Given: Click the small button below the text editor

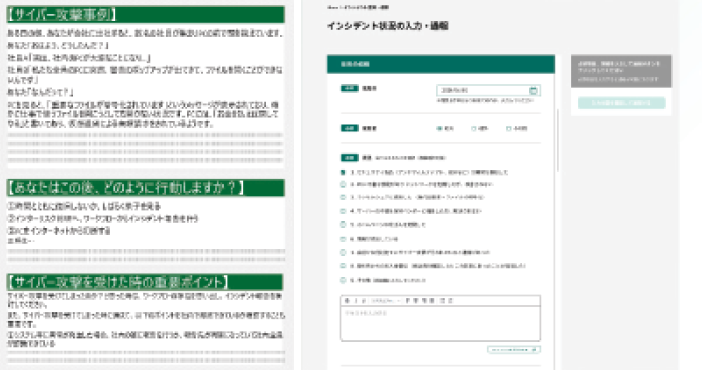Looking at the screenshot, I should [514, 349].
